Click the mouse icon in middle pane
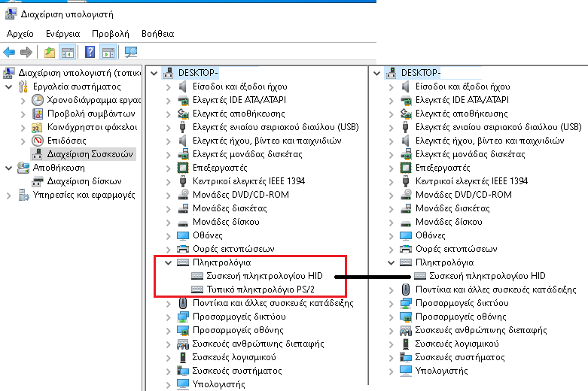 click(x=183, y=303)
